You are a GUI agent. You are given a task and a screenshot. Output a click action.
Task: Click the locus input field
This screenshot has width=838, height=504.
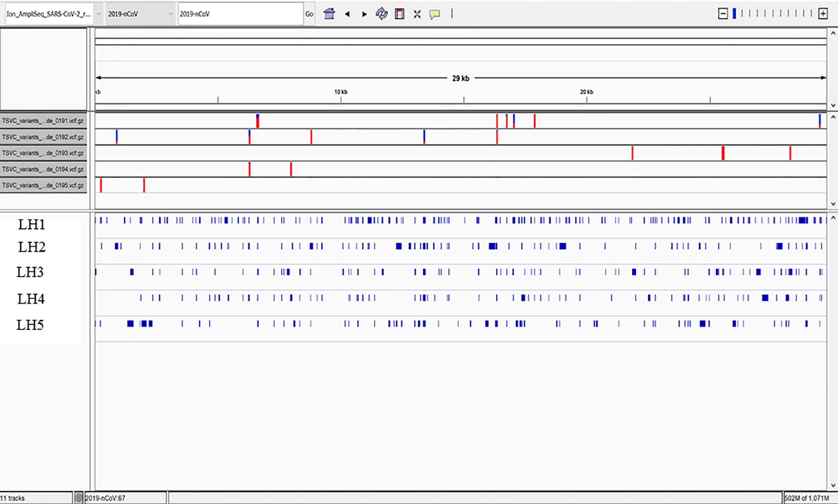[240, 14]
